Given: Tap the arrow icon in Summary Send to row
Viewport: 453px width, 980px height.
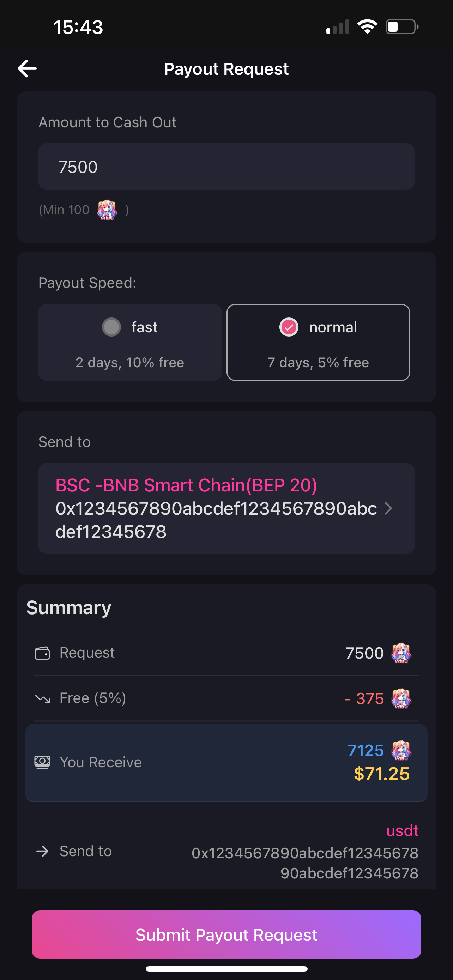Looking at the screenshot, I should pos(42,851).
